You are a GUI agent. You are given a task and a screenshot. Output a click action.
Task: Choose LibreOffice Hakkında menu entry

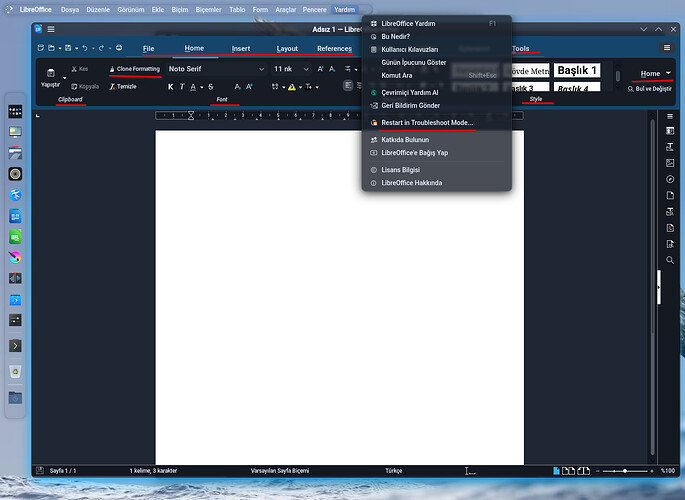[437, 183]
